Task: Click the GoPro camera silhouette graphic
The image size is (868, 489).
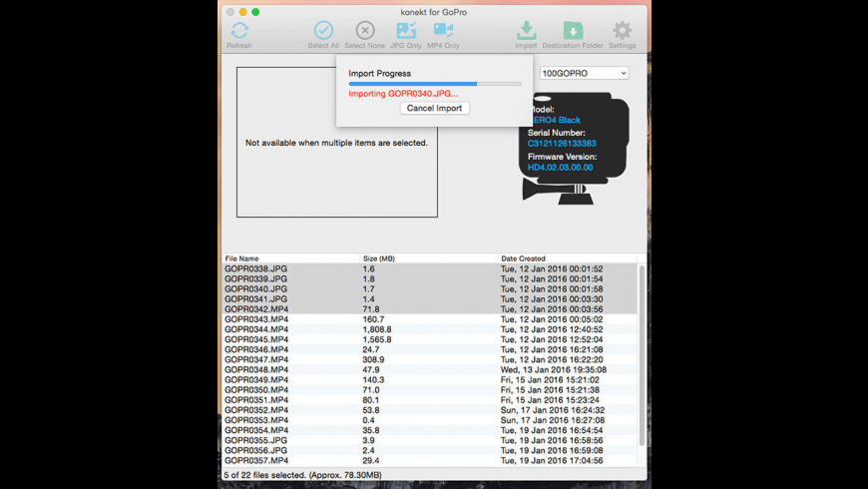Action: tap(575, 149)
